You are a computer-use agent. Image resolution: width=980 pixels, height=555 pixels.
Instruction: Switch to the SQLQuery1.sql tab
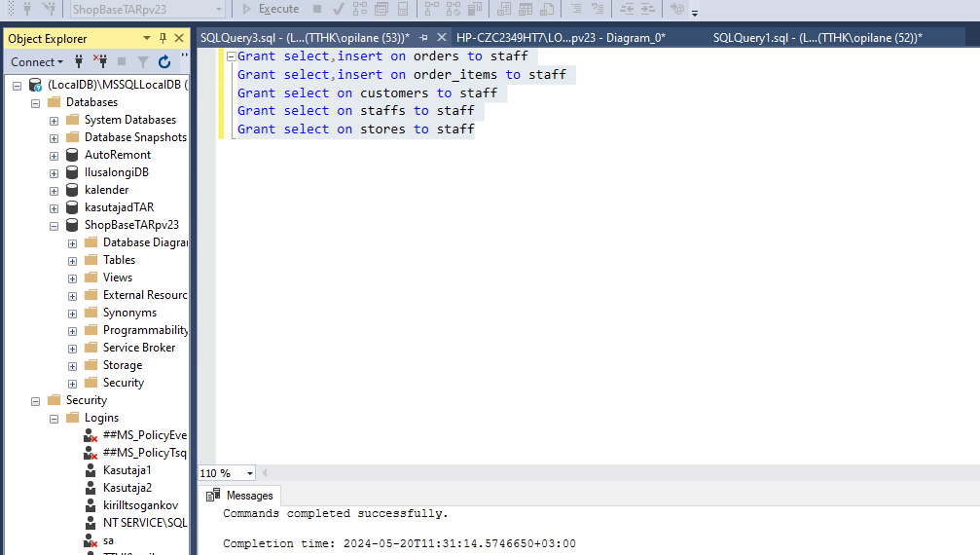point(817,38)
